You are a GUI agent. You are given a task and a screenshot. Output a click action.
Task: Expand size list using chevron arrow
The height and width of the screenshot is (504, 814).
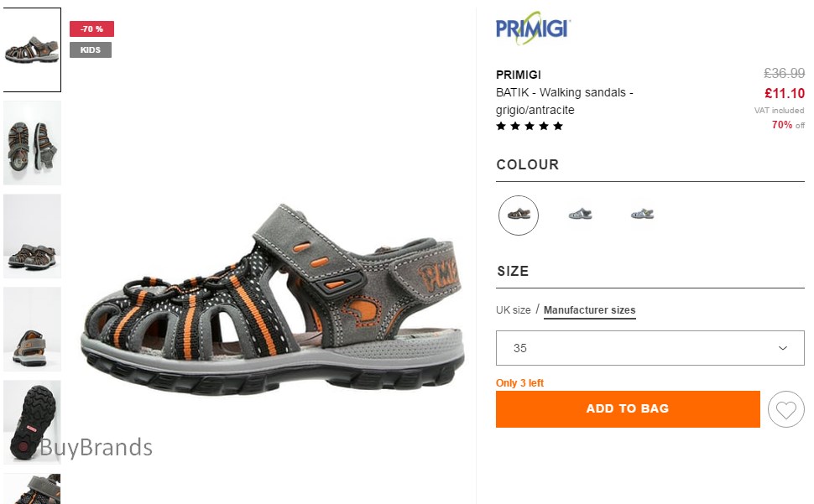tap(782, 348)
